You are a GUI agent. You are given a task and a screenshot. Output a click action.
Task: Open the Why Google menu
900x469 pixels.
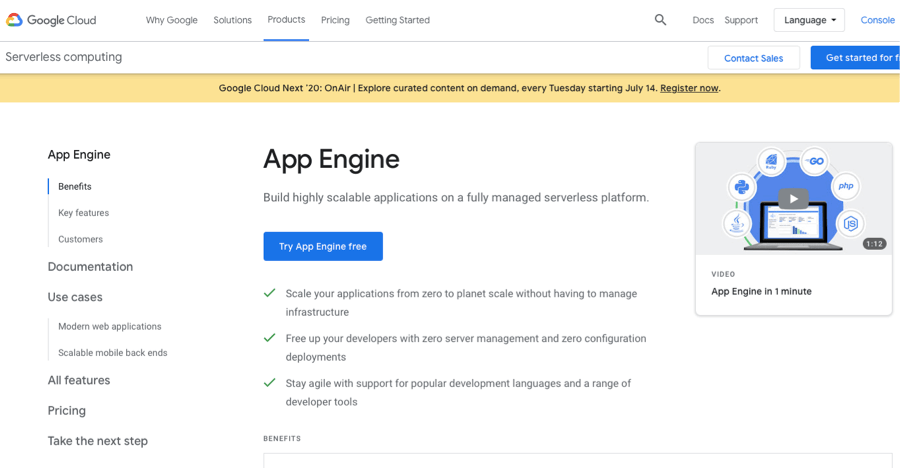[171, 20]
